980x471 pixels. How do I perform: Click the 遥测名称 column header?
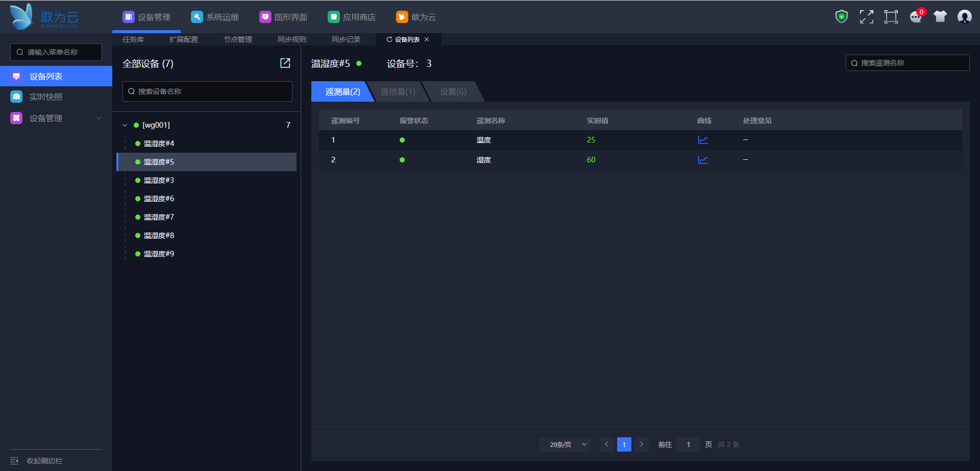click(x=491, y=121)
